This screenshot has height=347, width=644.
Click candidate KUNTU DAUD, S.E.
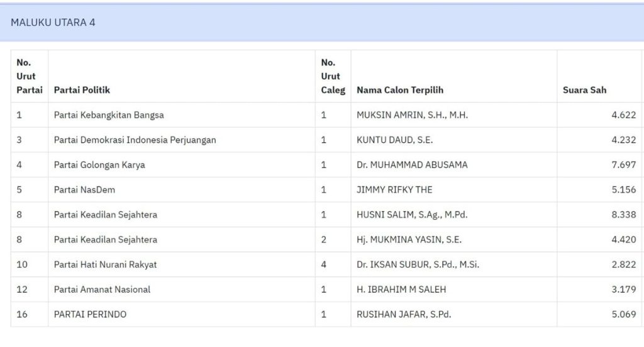point(394,140)
